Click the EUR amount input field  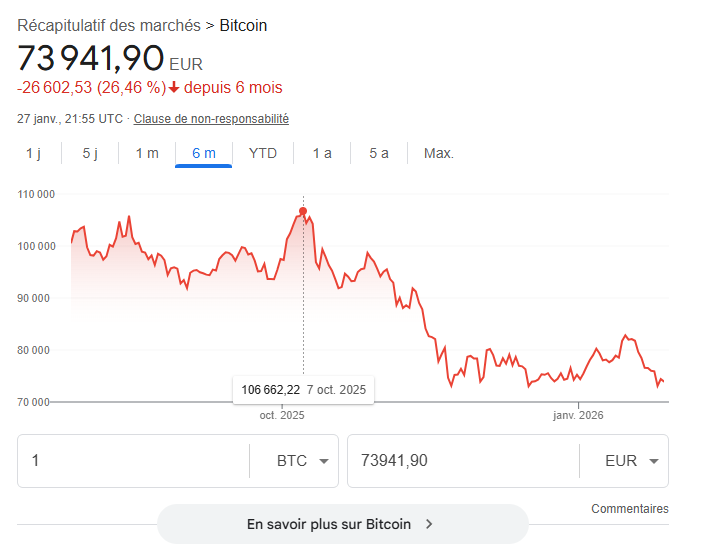tap(460, 461)
